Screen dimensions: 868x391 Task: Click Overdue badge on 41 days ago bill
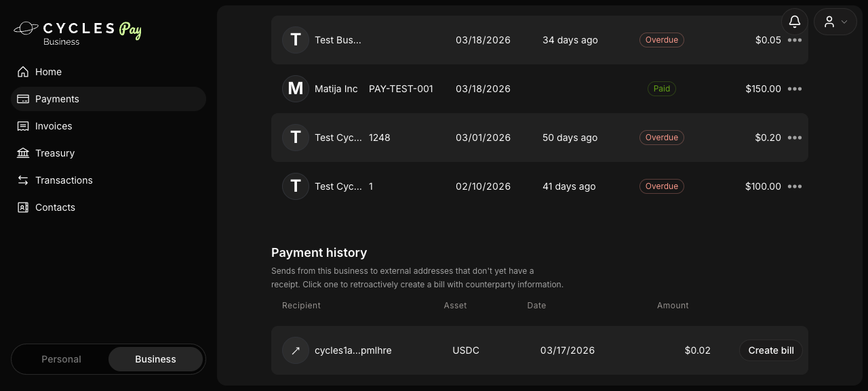662,186
